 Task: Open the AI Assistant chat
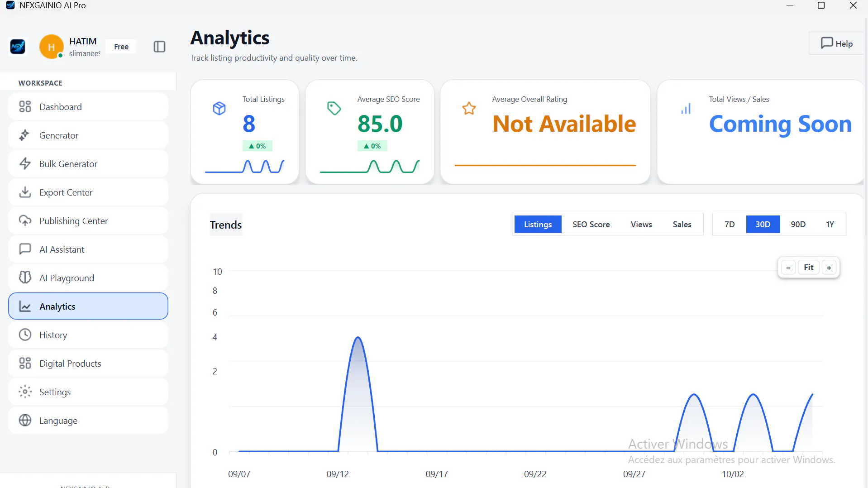click(x=88, y=249)
